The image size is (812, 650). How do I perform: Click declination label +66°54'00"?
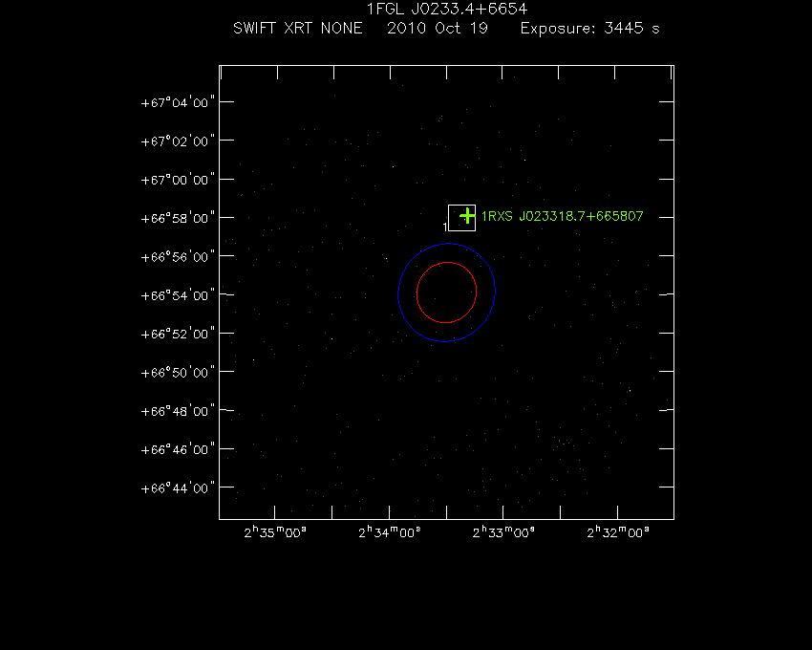[178, 295]
